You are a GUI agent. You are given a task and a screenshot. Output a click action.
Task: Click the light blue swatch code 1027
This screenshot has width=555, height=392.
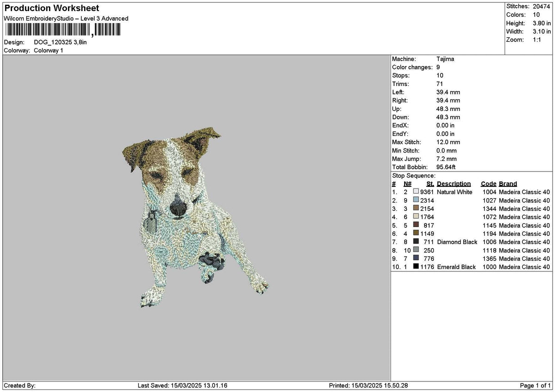[x=416, y=200]
